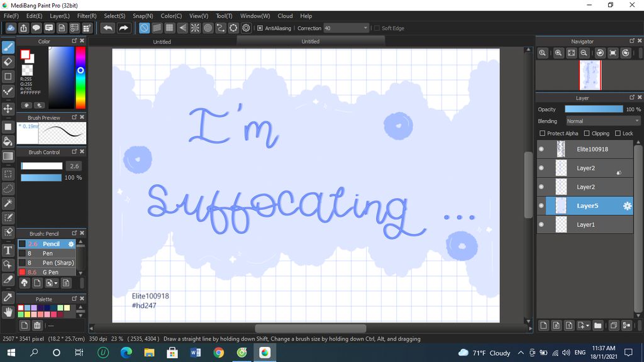Pick the Move tool
The image size is (644, 362).
(8, 109)
